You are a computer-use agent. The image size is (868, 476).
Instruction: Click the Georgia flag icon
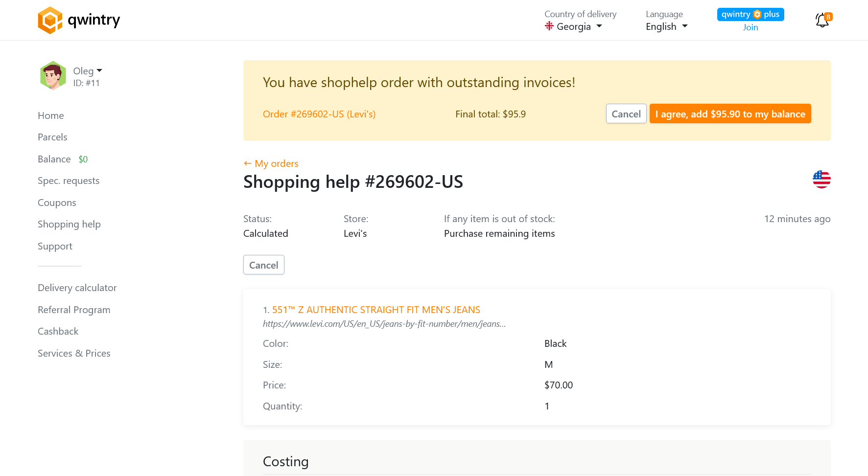[550, 26]
